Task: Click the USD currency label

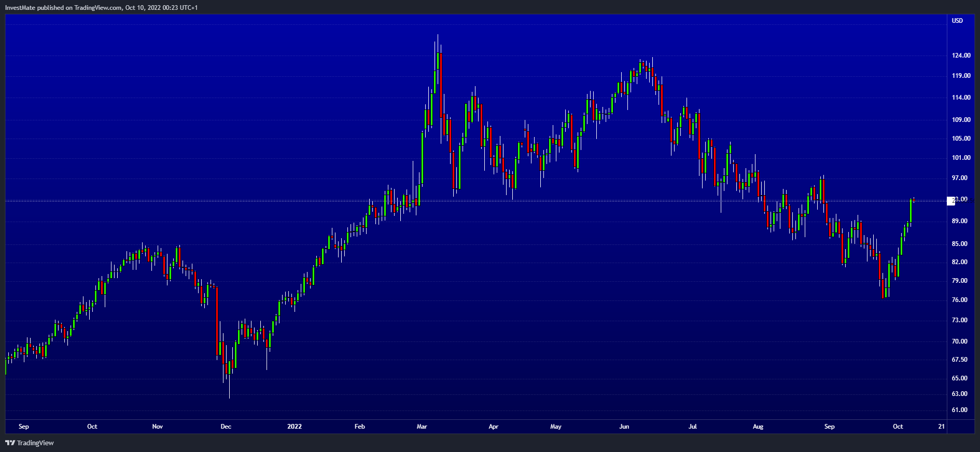Action: (x=957, y=21)
